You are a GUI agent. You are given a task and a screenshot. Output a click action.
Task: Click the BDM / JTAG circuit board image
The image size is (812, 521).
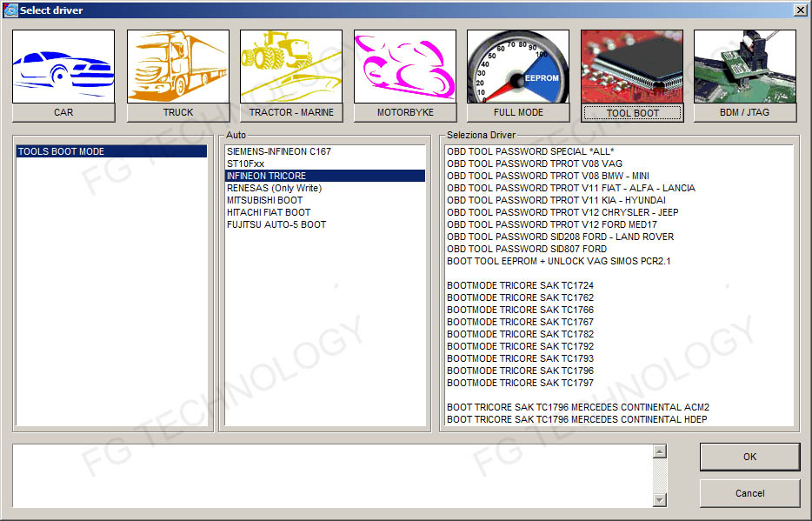(745, 66)
